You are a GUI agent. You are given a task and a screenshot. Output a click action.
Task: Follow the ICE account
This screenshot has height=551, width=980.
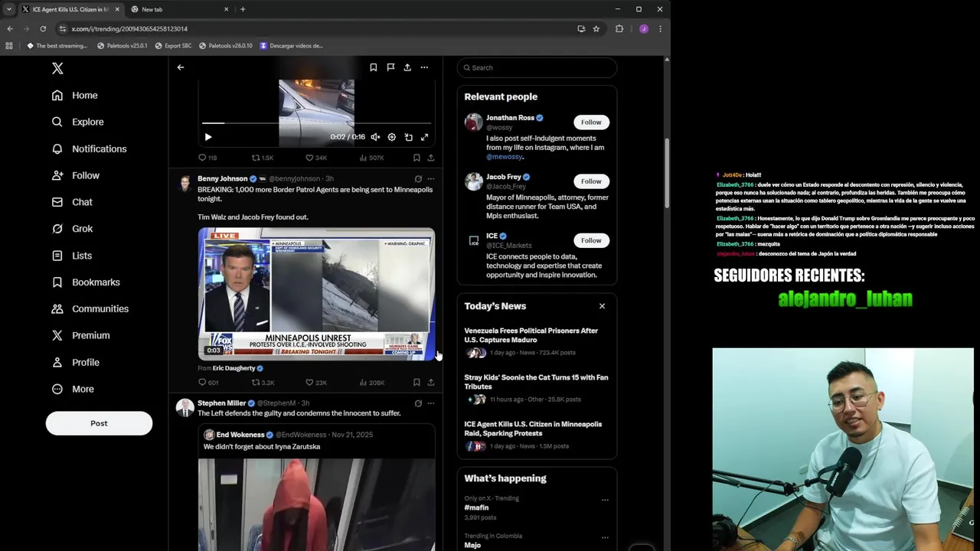coord(591,240)
